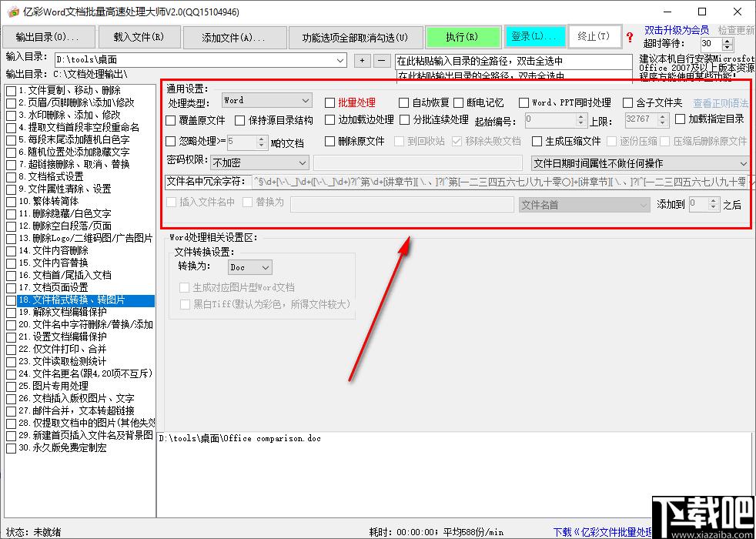Click the 状态: 未就绪 status text
Screen dimensions: 756x539
[x=33, y=532]
